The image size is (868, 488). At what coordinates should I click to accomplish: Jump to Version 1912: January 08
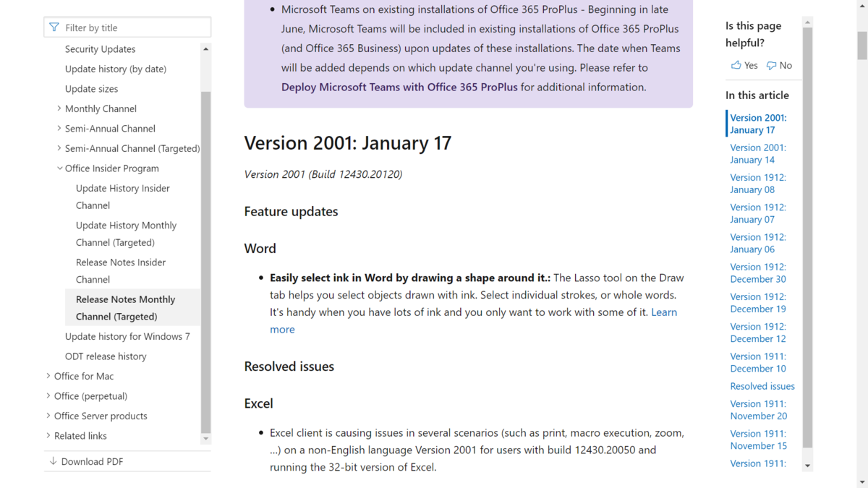(x=758, y=183)
